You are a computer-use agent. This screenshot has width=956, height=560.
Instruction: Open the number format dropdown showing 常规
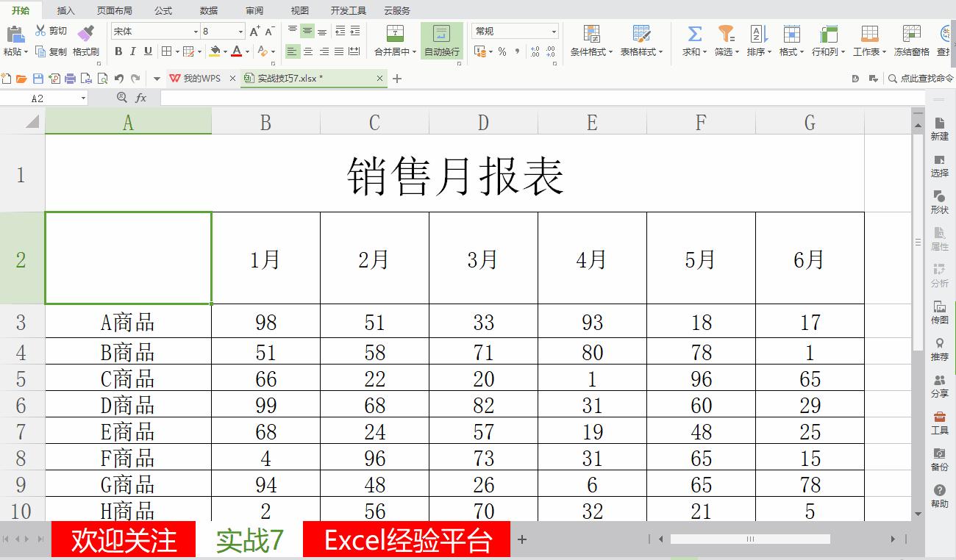513,30
